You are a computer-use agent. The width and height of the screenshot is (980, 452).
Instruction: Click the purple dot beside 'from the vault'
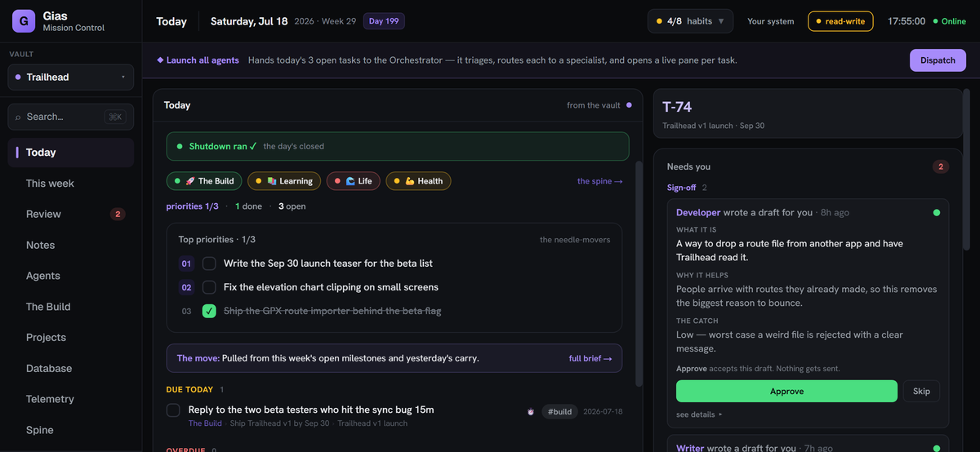coord(629,105)
